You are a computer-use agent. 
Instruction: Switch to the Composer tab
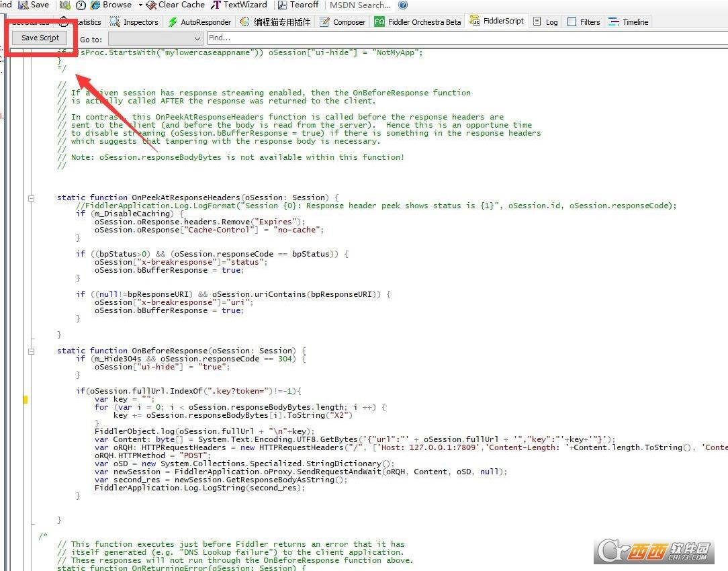click(x=343, y=21)
